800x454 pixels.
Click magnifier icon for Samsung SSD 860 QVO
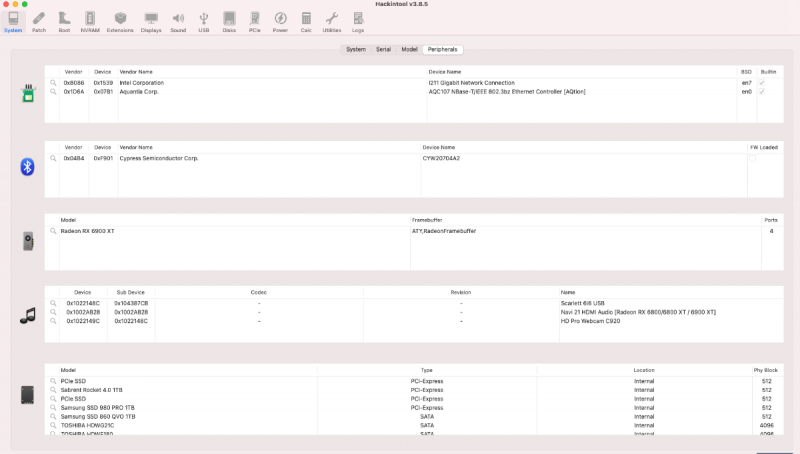pyautogui.click(x=53, y=416)
